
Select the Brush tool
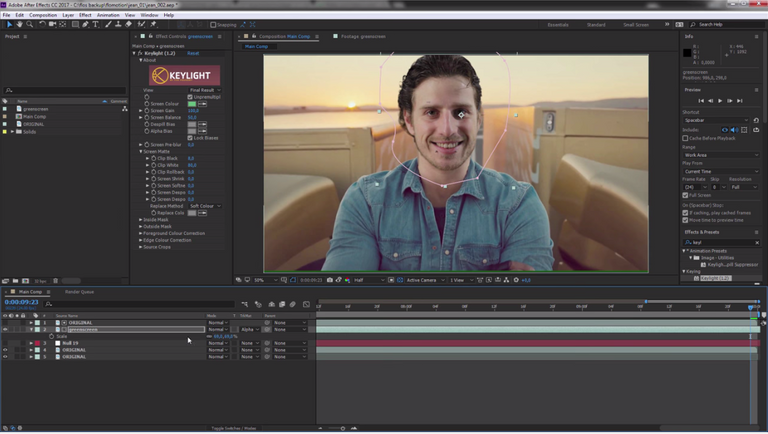point(108,24)
